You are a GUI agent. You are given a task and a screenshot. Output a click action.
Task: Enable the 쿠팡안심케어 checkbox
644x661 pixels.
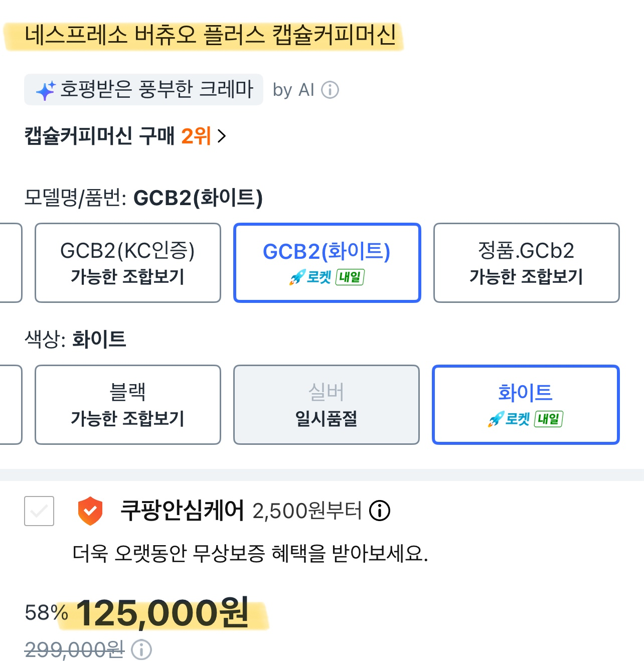39,511
